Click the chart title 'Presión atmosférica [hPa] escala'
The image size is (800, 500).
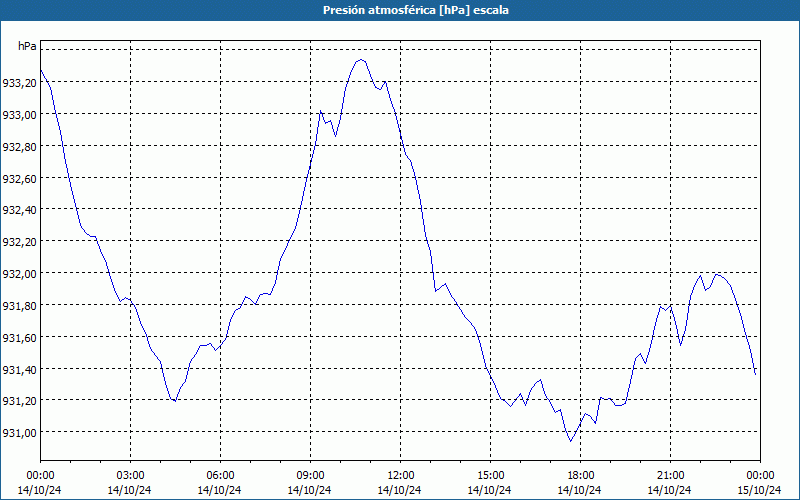(416, 10)
